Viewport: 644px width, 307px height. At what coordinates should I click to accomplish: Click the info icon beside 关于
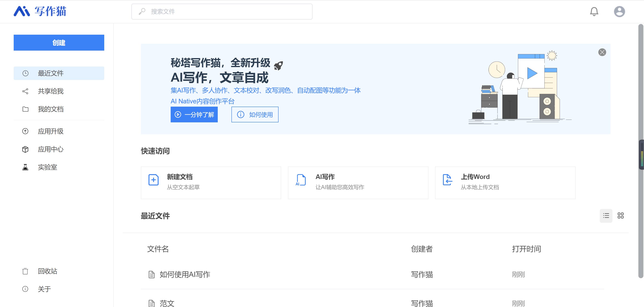pyautogui.click(x=25, y=289)
